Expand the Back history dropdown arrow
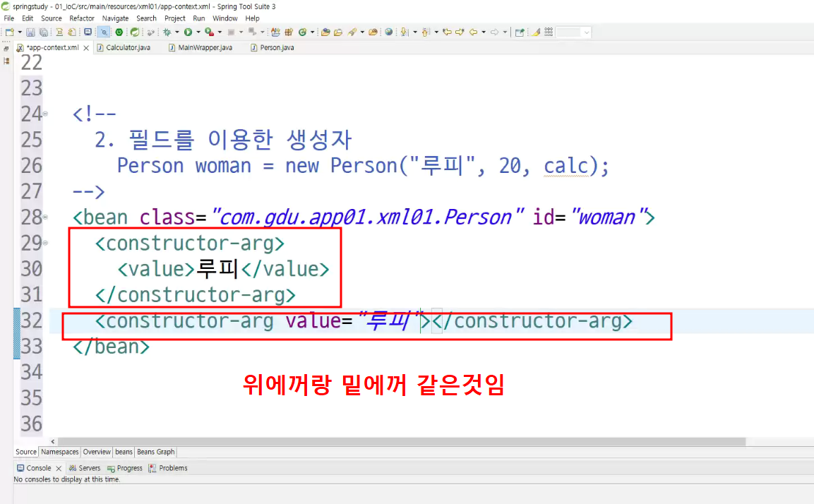 (484, 32)
